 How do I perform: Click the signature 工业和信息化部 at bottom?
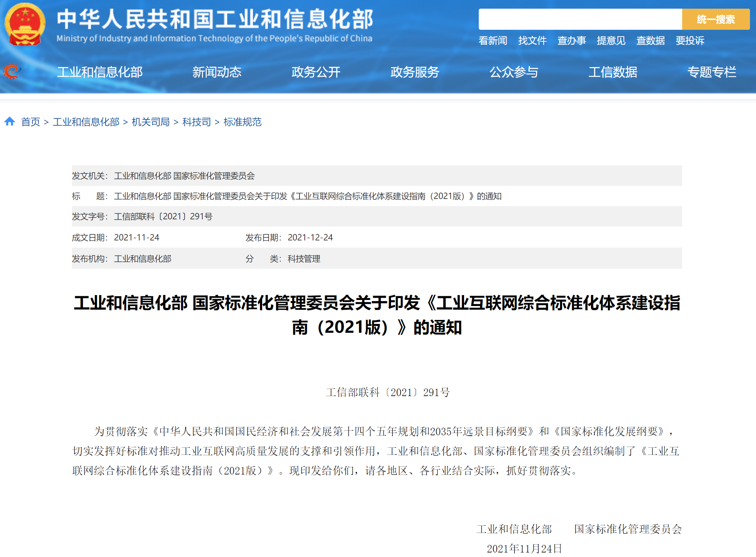click(x=514, y=529)
